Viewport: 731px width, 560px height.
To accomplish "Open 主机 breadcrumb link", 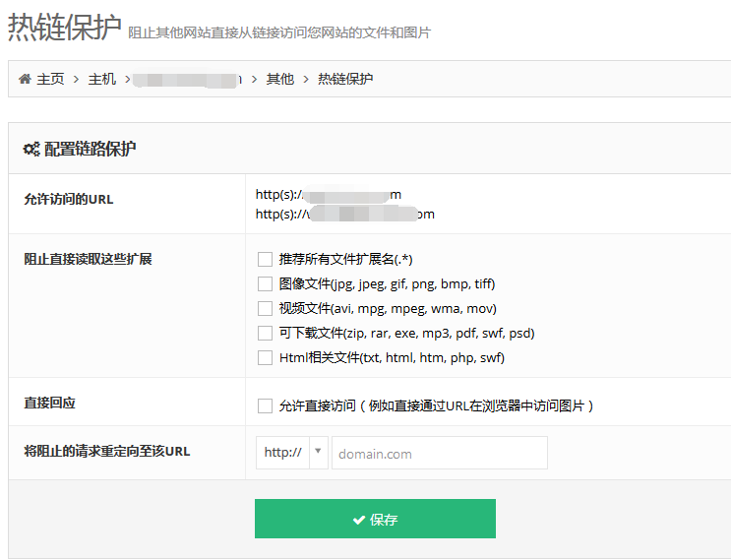I will pyautogui.click(x=101, y=79).
